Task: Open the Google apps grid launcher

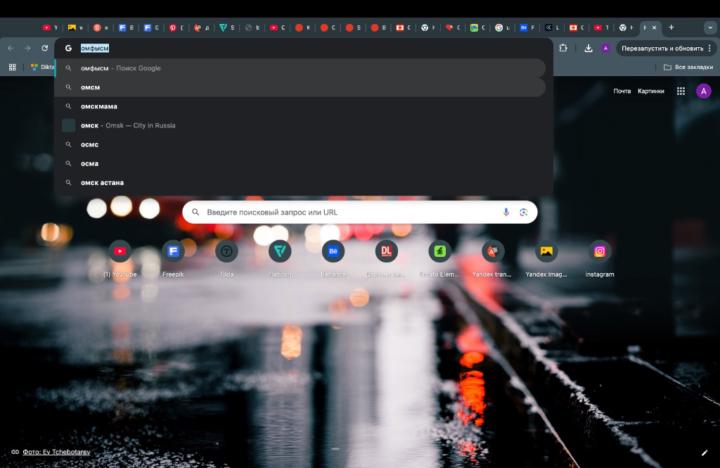Action: tap(681, 91)
